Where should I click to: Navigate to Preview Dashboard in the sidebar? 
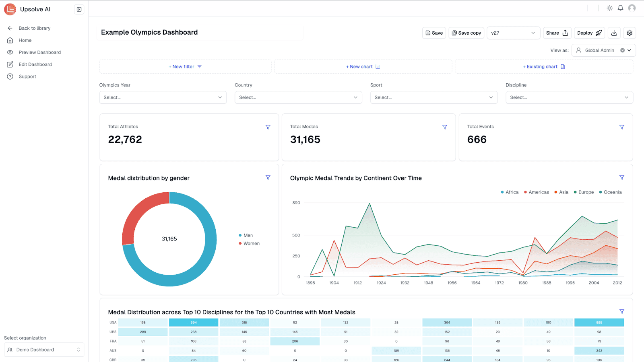point(39,52)
